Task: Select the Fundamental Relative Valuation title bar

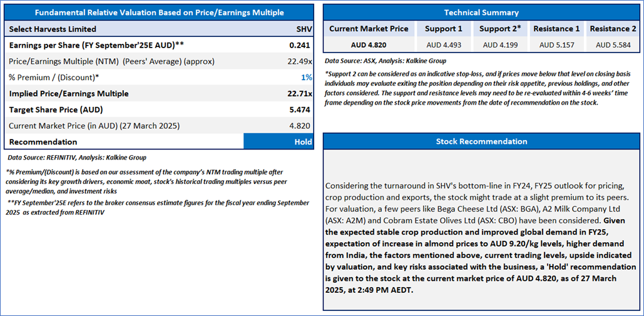Action: coord(159,13)
